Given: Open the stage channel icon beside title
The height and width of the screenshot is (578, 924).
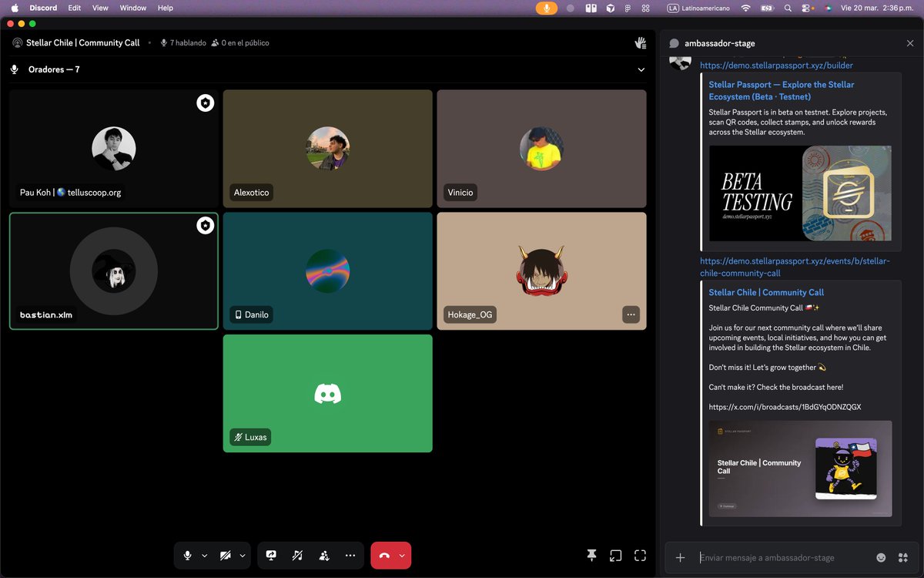Looking at the screenshot, I should [x=17, y=43].
